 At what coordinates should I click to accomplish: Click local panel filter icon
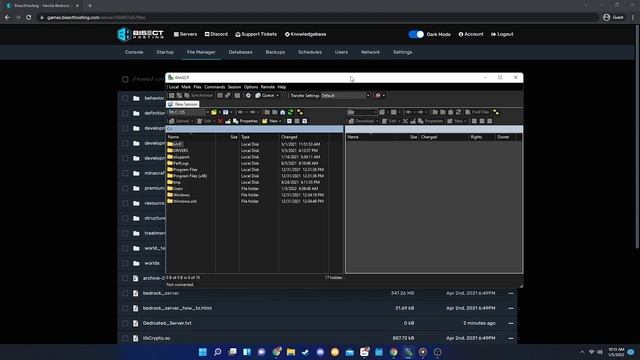pos(227,112)
